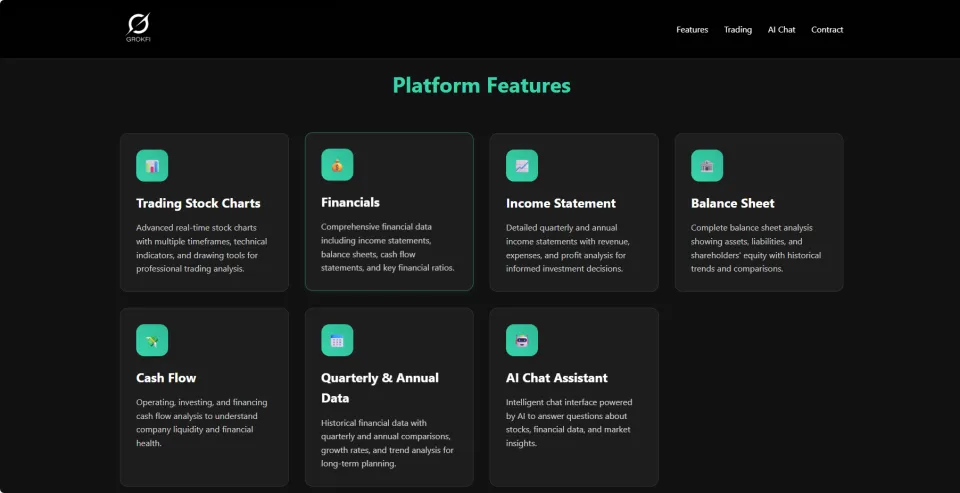Open AI Chat from navigation
Image resolution: width=960 pixels, height=493 pixels.
(781, 30)
